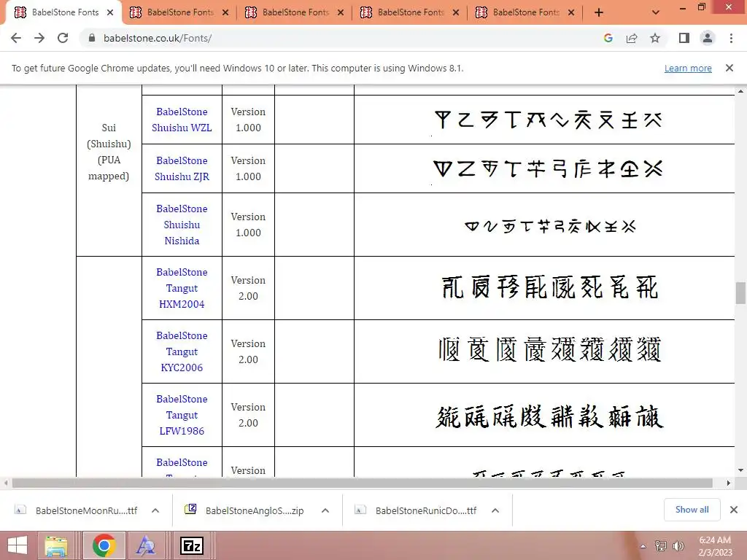Dismiss the Chrome update notification bar
Viewport: 747px width, 560px height.
(x=729, y=68)
